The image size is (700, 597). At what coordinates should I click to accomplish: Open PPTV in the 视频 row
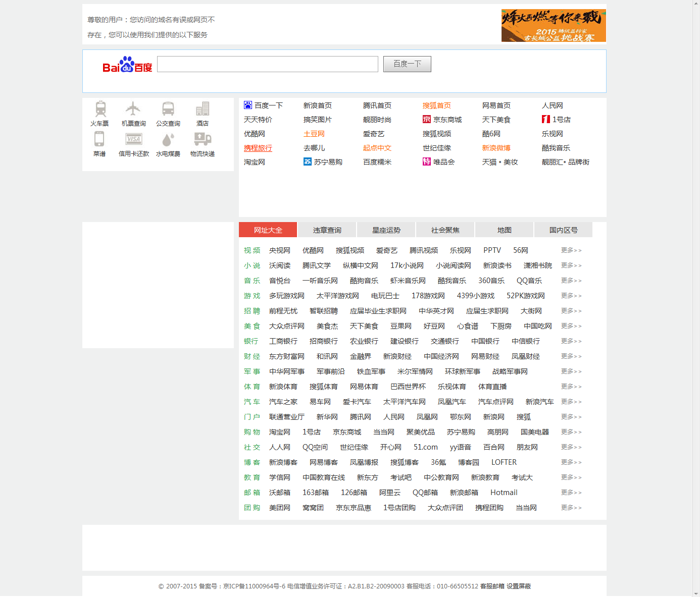(x=492, y=250)
